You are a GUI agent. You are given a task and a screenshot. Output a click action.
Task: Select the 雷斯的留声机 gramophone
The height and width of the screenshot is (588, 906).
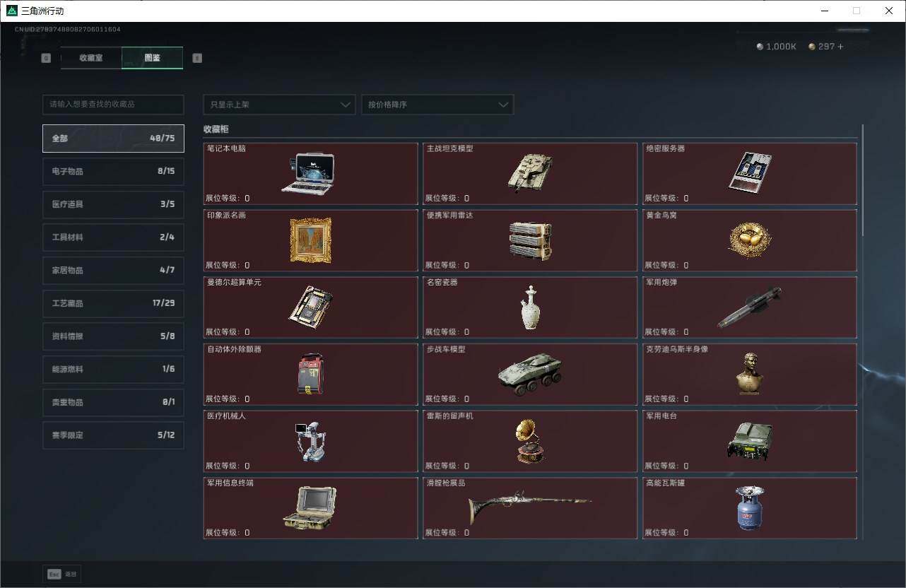530,441
